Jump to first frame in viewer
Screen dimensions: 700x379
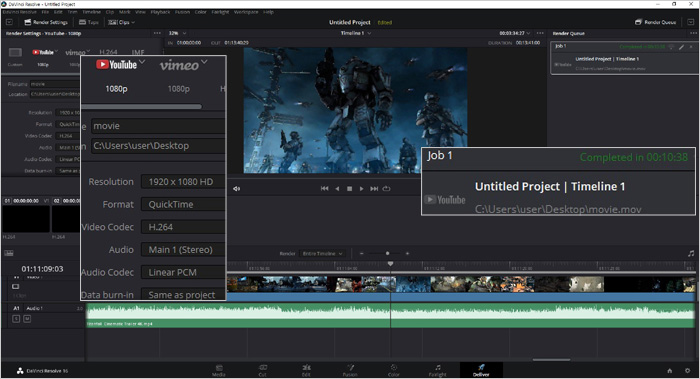coord(325,189)
